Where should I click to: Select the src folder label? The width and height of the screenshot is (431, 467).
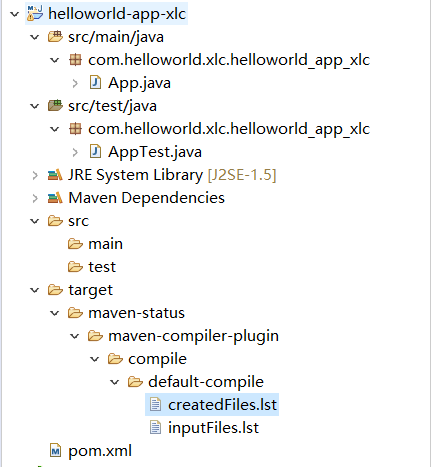tap(79, 221)
